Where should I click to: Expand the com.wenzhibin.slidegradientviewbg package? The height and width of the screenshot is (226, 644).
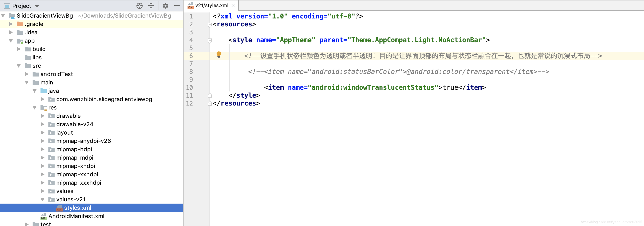click(x=43, y=99)
